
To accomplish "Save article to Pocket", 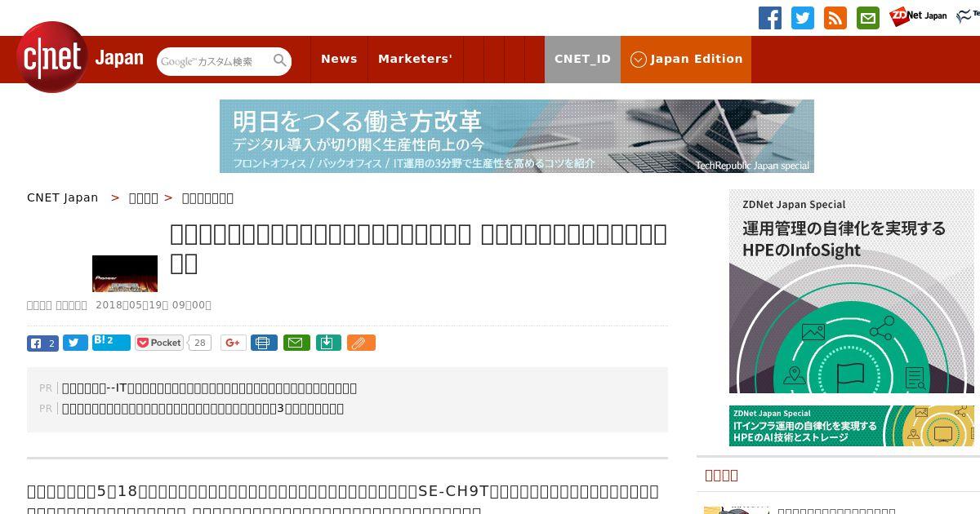I will pos(159,343).
